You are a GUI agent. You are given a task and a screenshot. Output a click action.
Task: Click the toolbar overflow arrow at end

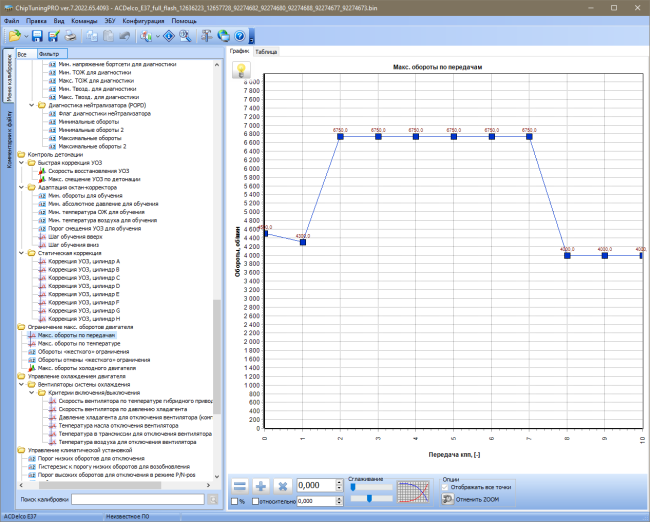click(x=252, y=36)
